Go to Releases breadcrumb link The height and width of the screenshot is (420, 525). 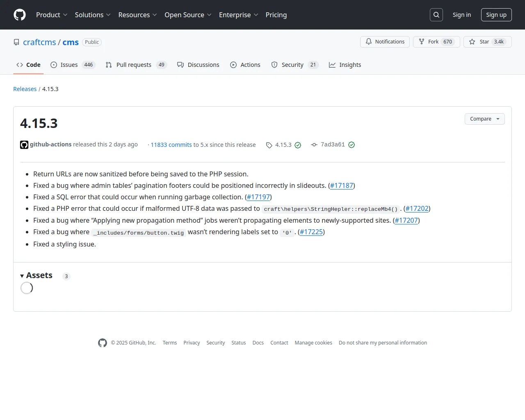click(x=25, y=89)
